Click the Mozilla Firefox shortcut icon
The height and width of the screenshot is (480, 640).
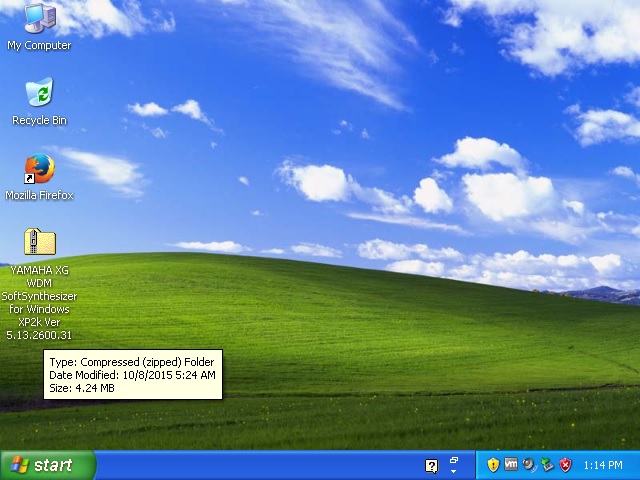point(39,168)
